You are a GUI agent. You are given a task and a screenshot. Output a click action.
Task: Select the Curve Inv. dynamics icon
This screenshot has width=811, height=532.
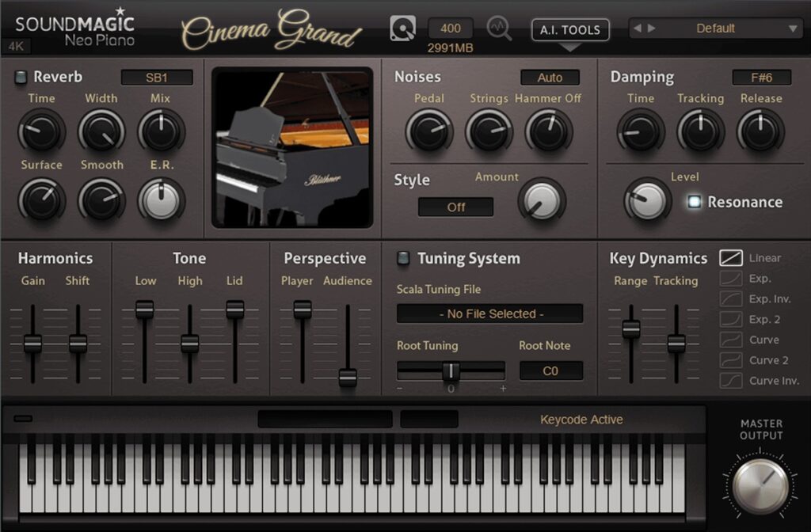click(729, 381)
